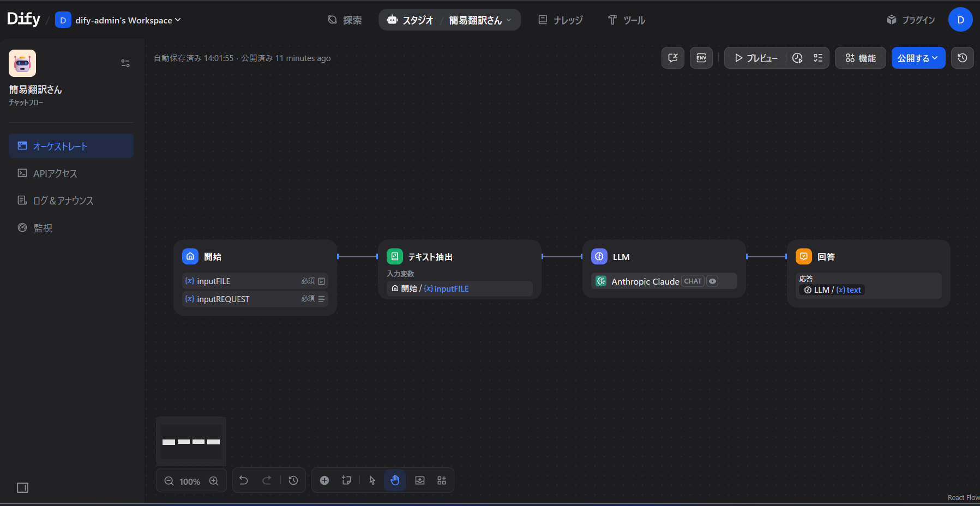Auto-organize nodes layout icon

coord(442,480)
